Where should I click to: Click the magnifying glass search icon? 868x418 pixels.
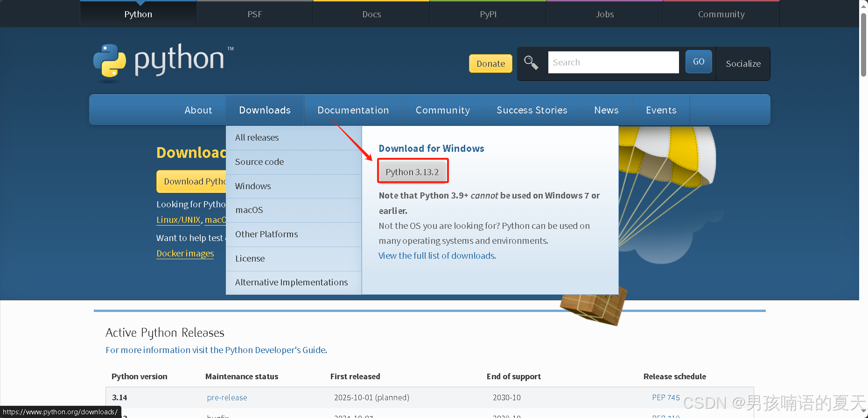click(x=531, y=63)
